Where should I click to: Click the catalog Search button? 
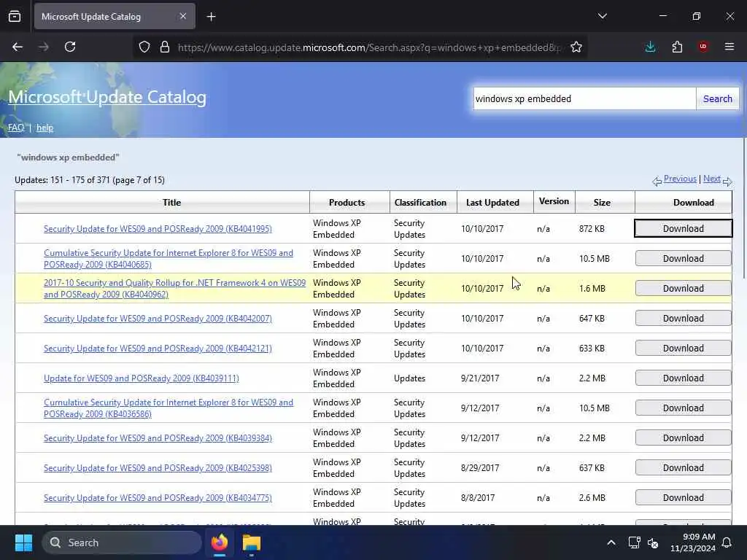[718, 98]
